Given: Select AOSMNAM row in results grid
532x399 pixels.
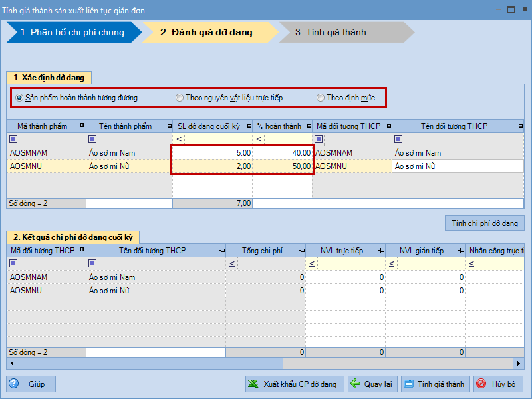Looking at the screenshot, I should (265, 277).
